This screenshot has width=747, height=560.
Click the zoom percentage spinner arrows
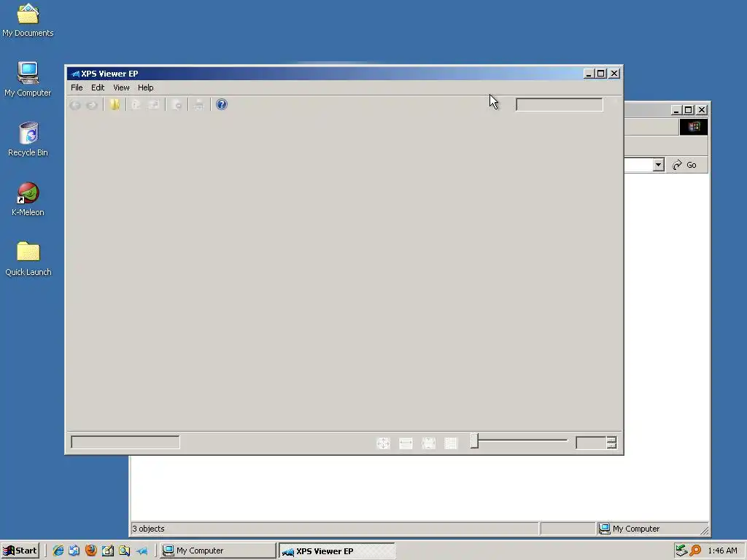tap(612, 443)
